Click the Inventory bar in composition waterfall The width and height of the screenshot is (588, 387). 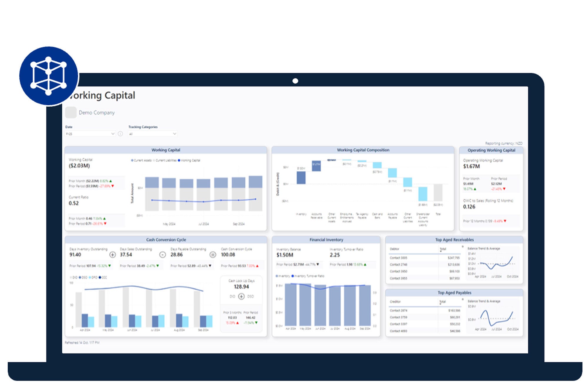[x=301, y=178]
